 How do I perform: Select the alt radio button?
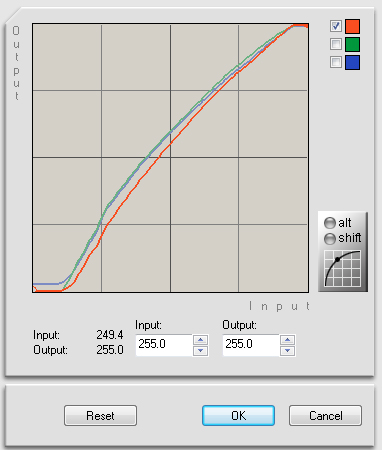[330, 223]
